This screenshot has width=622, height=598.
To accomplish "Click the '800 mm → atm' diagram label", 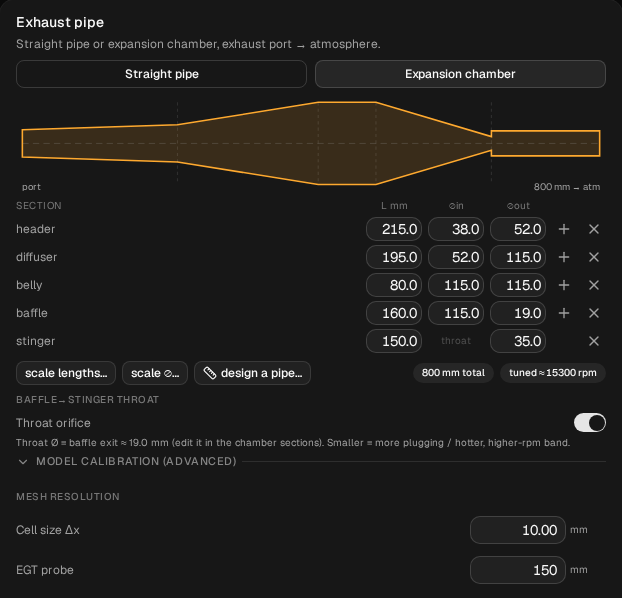I will point(566,187).
